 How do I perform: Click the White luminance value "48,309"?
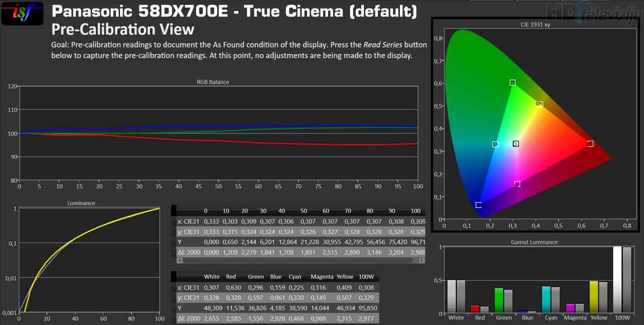coord(213,307)
